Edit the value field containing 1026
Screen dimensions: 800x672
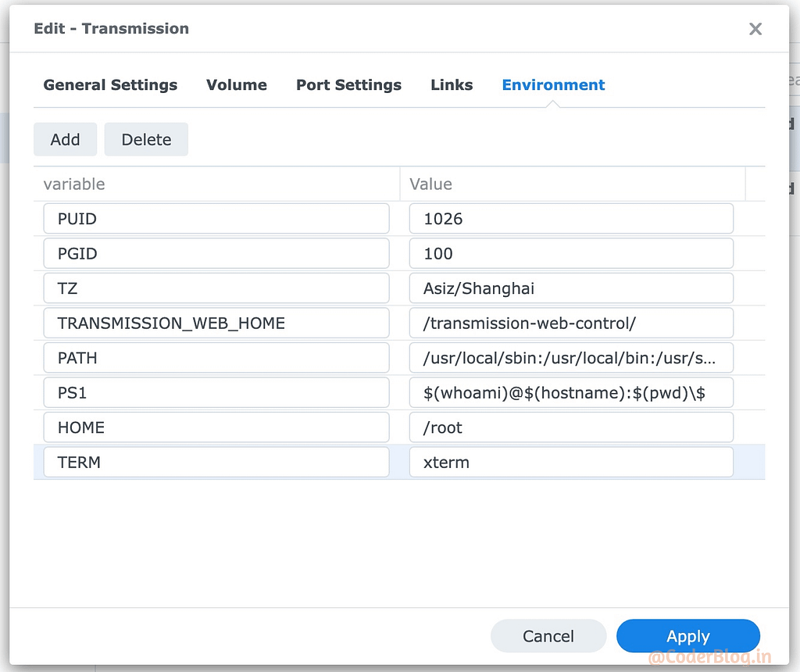coord(571,218)
